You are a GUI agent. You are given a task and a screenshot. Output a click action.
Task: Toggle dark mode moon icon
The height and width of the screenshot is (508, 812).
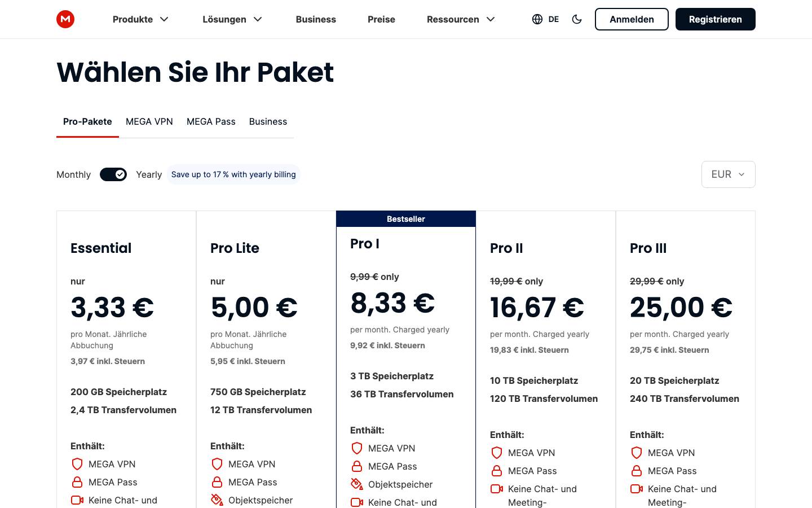tap(577, 19)
